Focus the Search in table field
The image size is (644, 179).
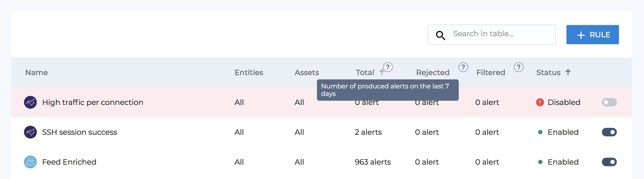(x=492, y=35)
